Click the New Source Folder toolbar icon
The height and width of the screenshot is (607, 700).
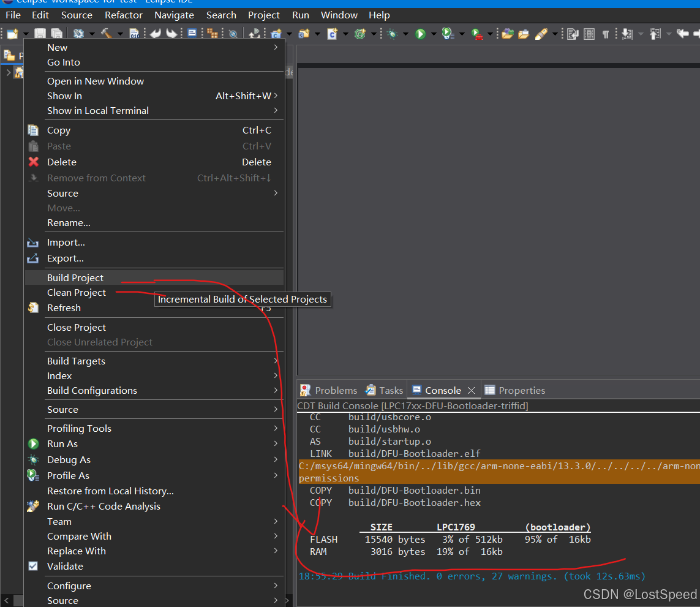(304, 34)
